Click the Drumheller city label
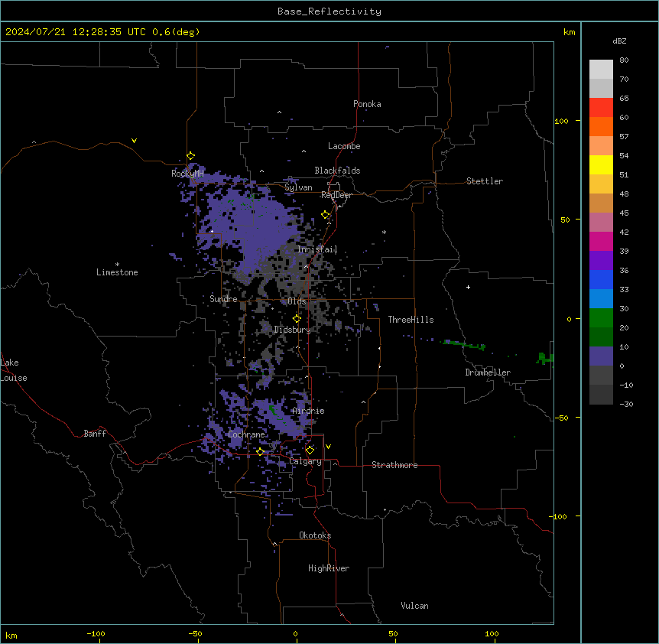Viewport: 659px width, 644px height. 488,372
